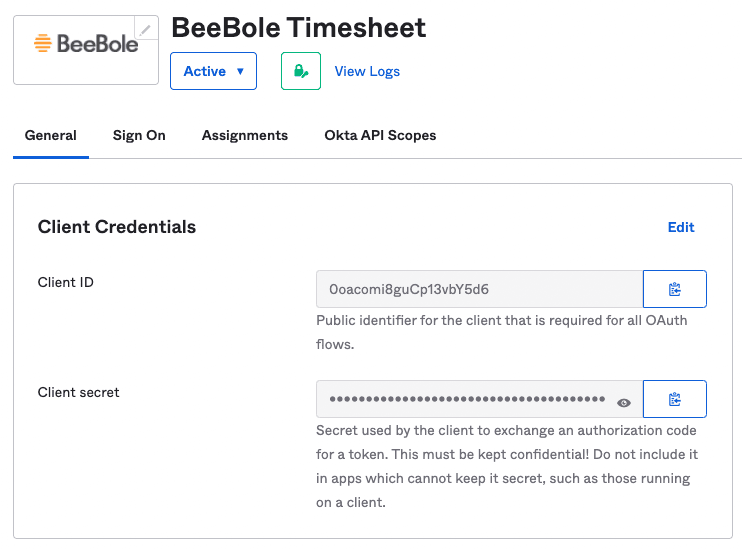This screenshot has height=549, width=742.
Task: Click the Client ID label
Action: tap(65, 282)
